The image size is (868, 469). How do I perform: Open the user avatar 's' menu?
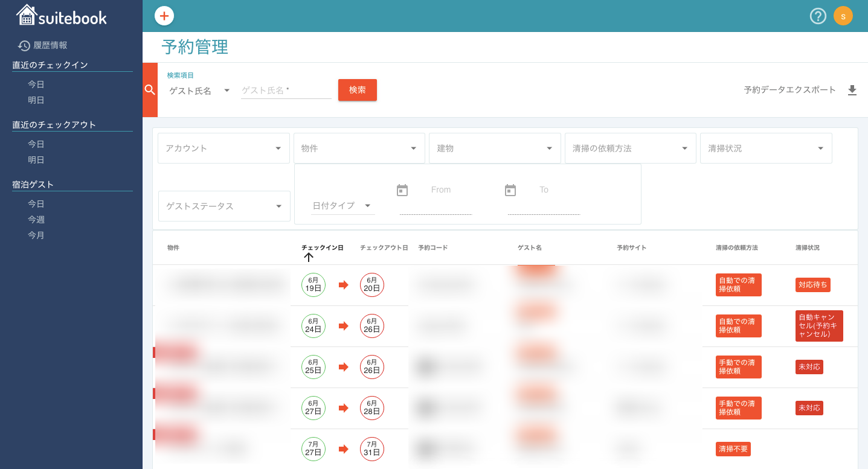point(843,16)
